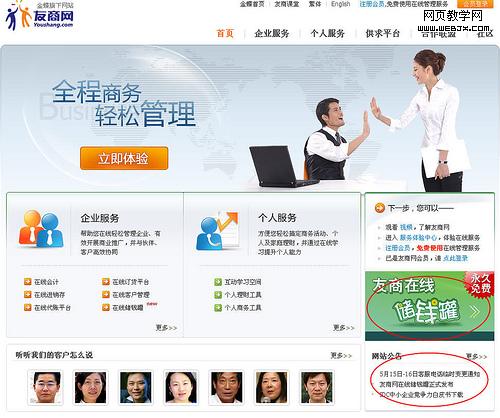Expand 更多>> in the 企业服务 panel
This screenshot has height=418, width=500.
point(166,328)
